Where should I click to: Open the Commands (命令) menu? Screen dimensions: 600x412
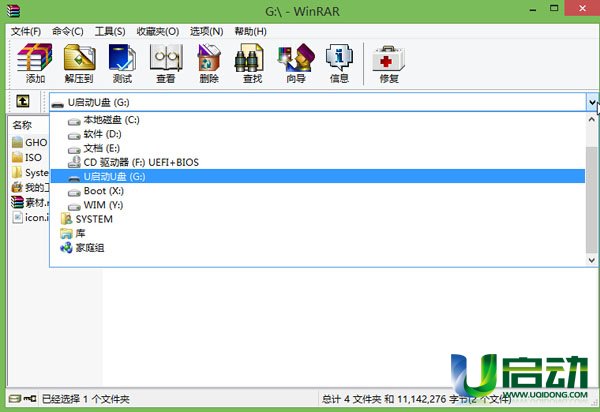tap(68, 31)
